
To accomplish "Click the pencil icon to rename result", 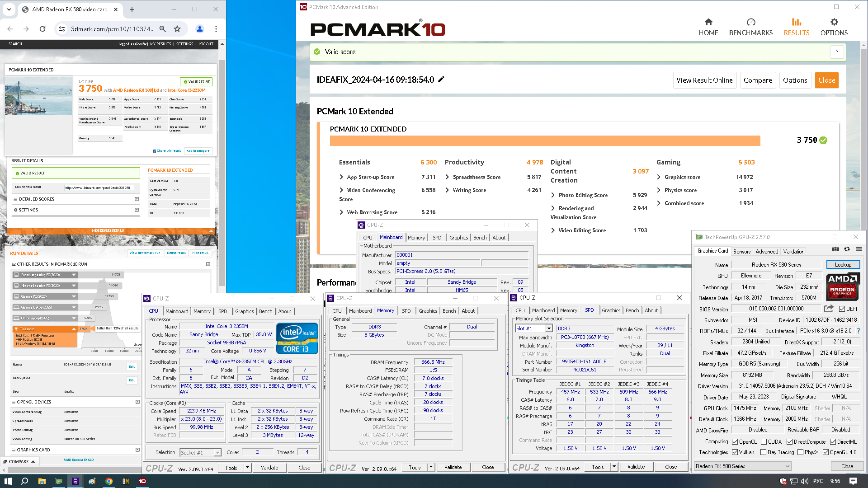I will [x=441, y=80].
